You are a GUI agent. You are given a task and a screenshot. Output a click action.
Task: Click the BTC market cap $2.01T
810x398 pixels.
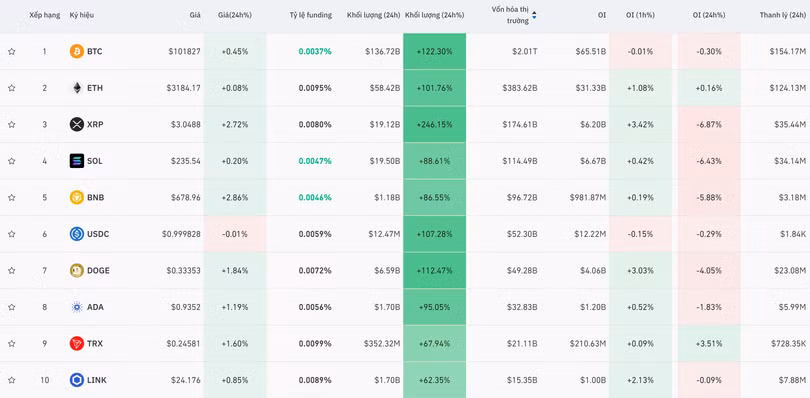[525, 51]
